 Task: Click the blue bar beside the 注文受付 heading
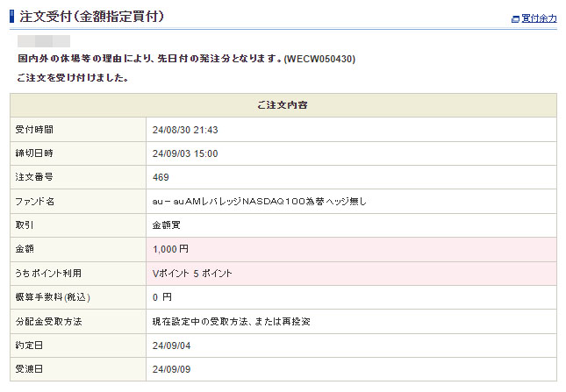11,17
